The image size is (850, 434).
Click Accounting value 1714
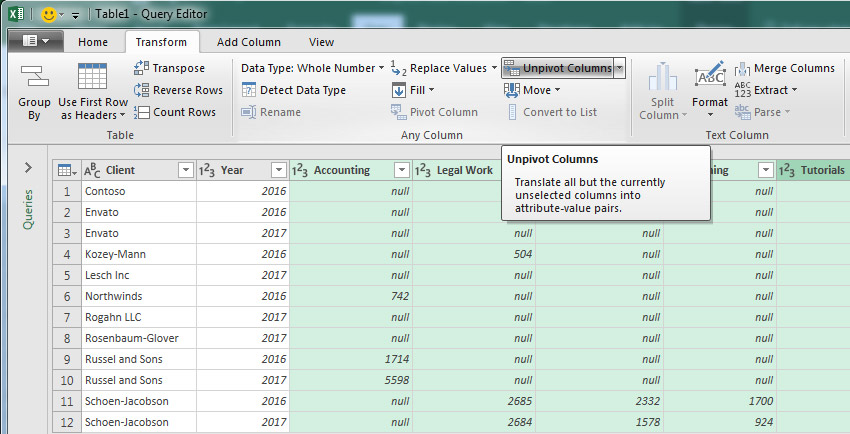tap(351, 359)
